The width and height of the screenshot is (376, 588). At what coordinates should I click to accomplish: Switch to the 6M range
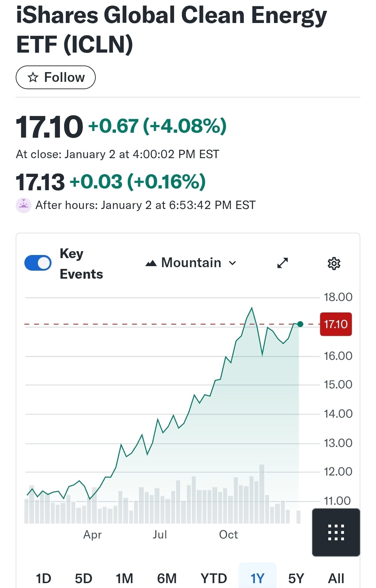(167, 579)
